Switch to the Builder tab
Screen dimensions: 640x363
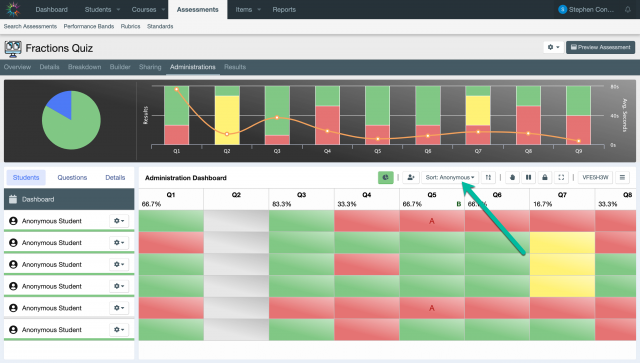coord(120,67)
